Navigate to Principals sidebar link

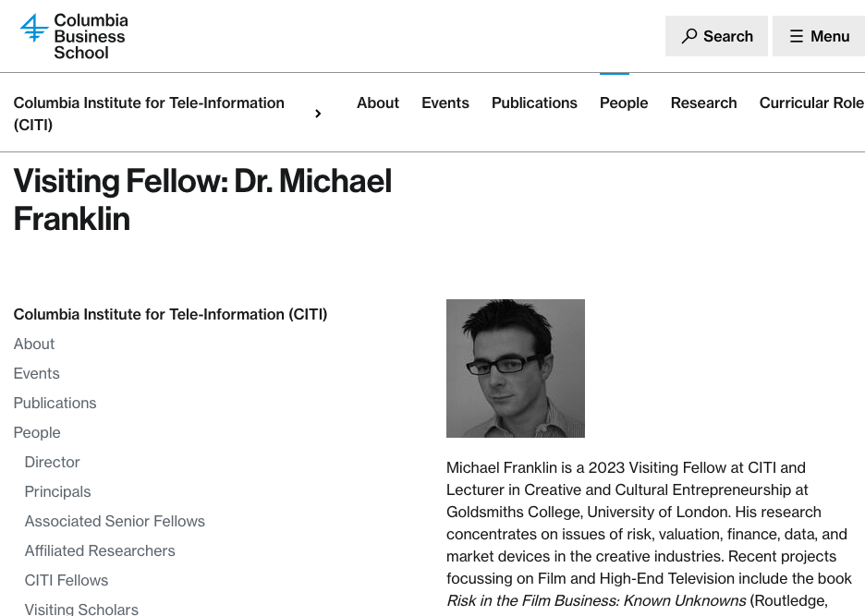(x=58, y=491)
